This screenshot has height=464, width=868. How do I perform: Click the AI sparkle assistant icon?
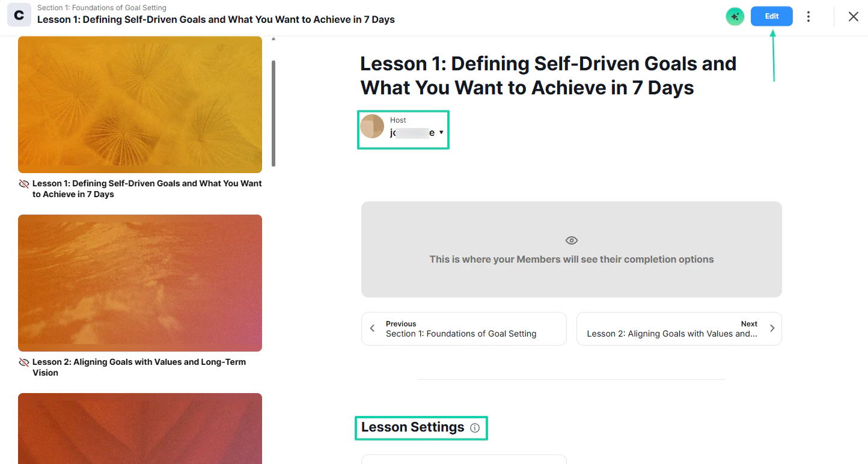pos(735,17)
